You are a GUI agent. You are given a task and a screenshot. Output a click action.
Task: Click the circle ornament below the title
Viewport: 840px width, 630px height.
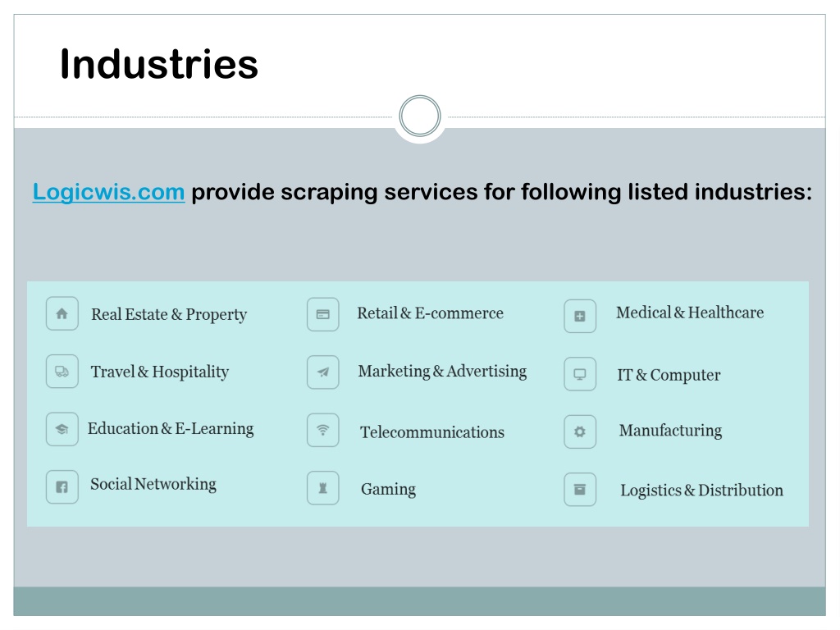(420, 116)
